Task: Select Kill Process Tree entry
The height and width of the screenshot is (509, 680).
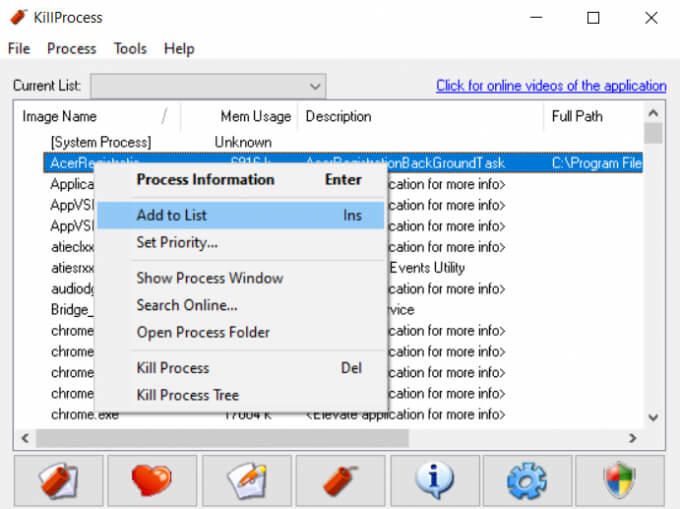Action: click(241, 395)
